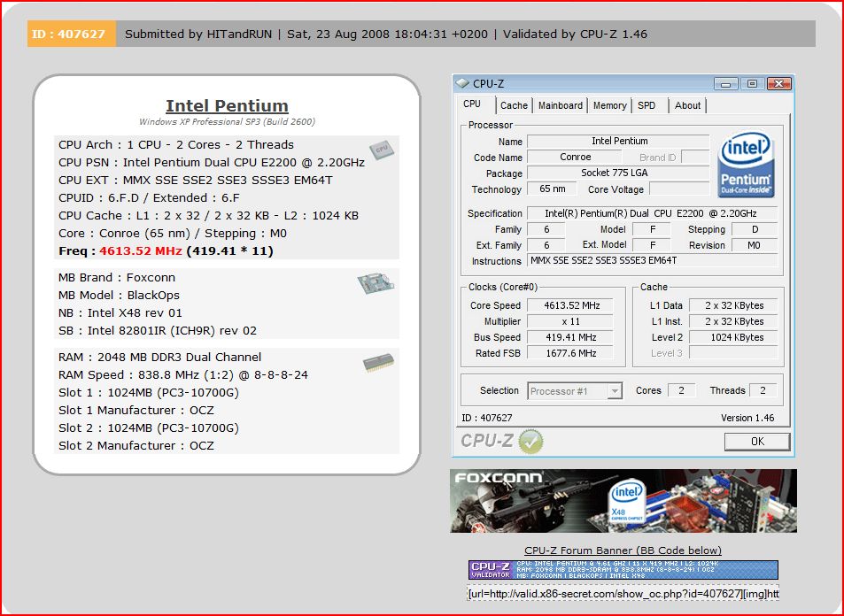Click the Stepping D field

754,229
